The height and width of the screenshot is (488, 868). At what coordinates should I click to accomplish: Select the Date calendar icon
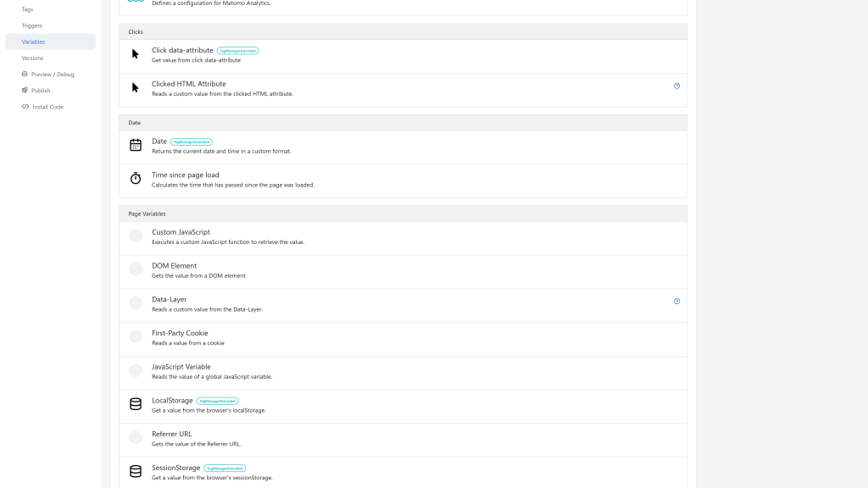[135, 145]
